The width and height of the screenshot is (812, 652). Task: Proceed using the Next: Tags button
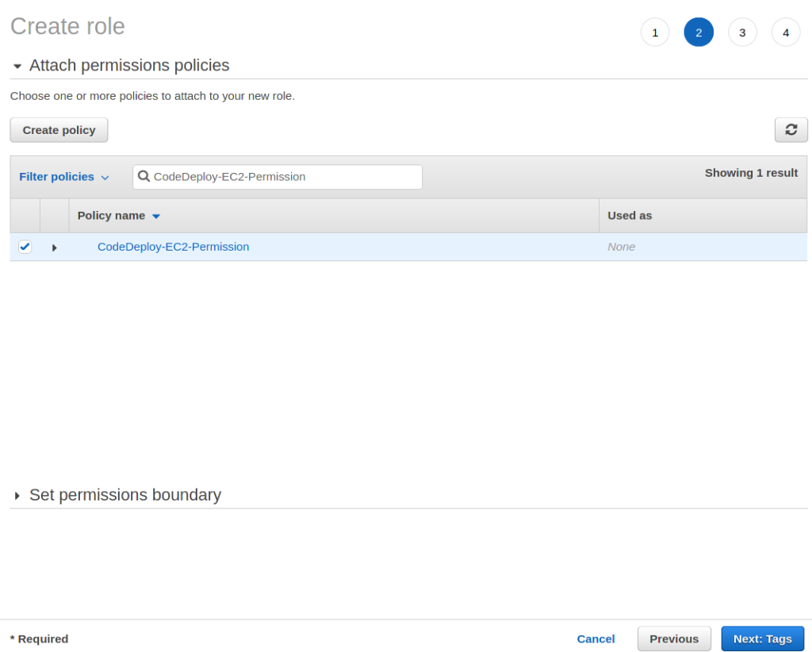pyautogui.click(x=762, y=639)
